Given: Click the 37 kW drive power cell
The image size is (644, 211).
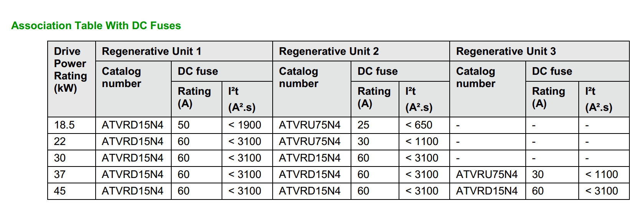Looking at the screenshot, I should pos(71,175).
